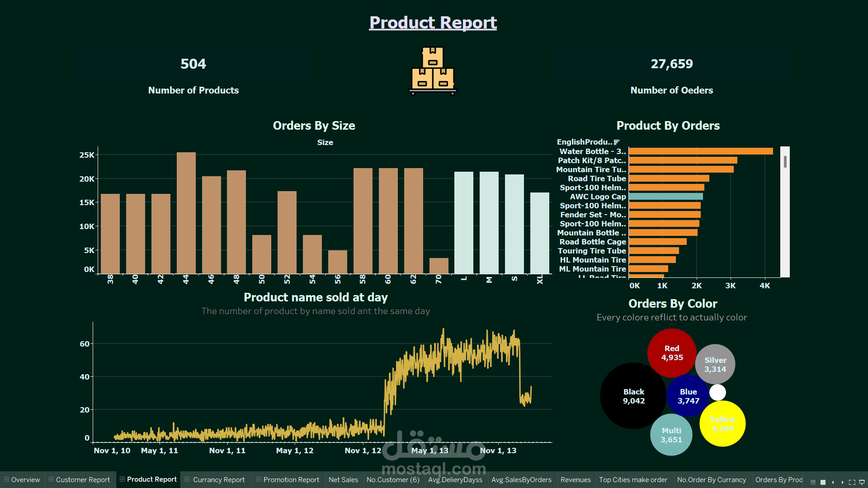Select the Net Sales sheet tab
This screenshot has width=868, height=488.
pyautogui.click(x=343, y=480)
